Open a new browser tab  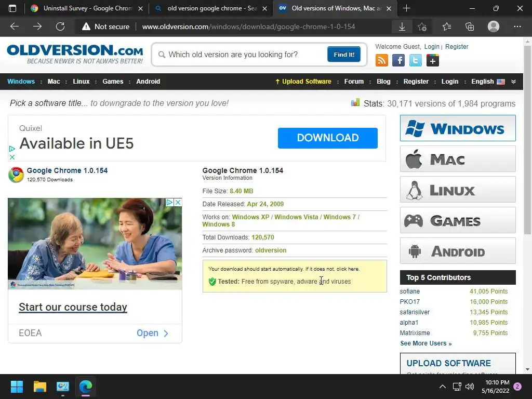406,8
